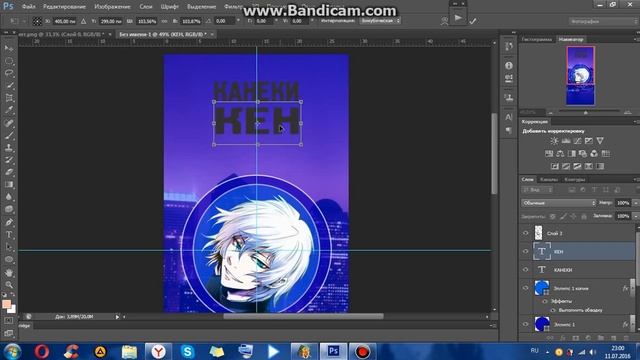Image resolution: width=640 pixels, height=360 pixels.
Task: Switch to the Каналы tab
Action: tap(549, 180)
